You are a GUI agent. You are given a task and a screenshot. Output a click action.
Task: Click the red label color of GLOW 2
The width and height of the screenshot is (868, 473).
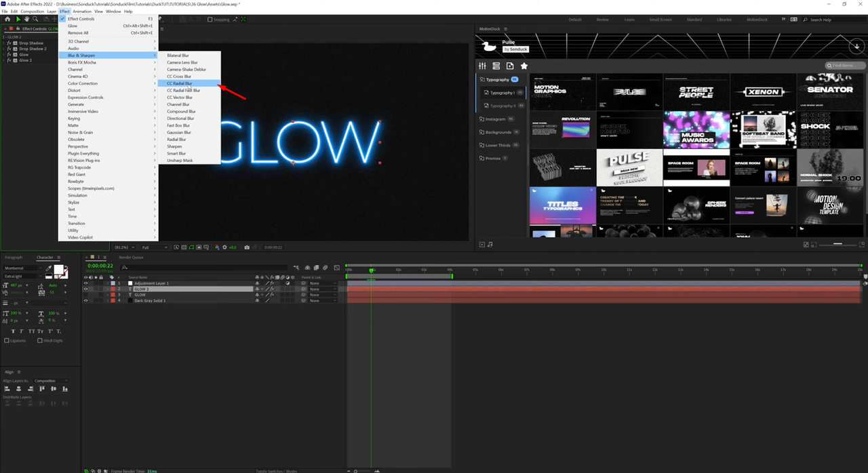tap(112, 289)
